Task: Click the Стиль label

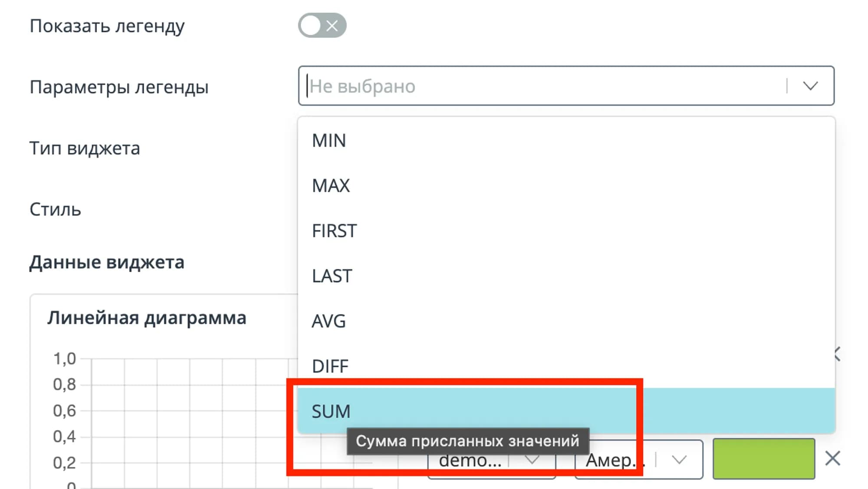Action: pyautogui.click(x=55, y=210)
